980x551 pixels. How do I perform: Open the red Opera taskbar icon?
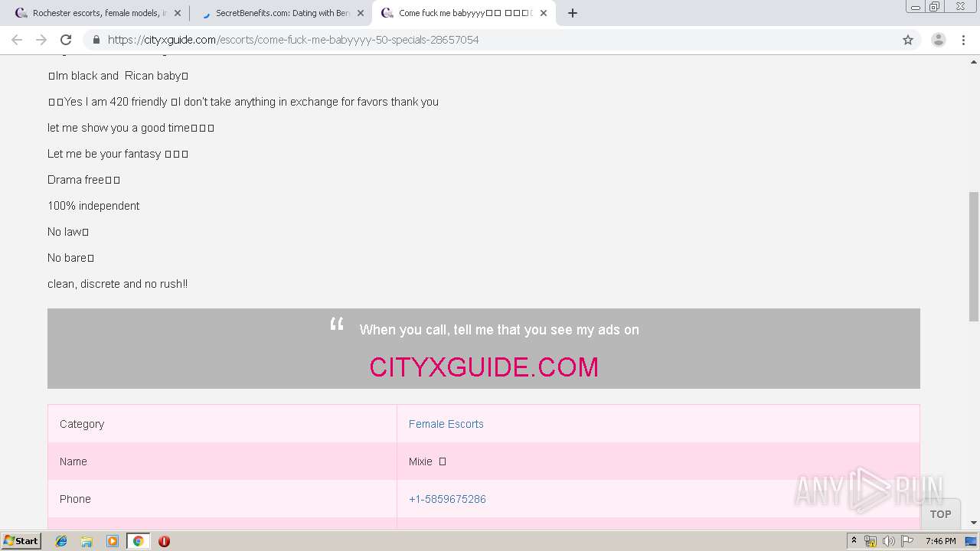164,541
